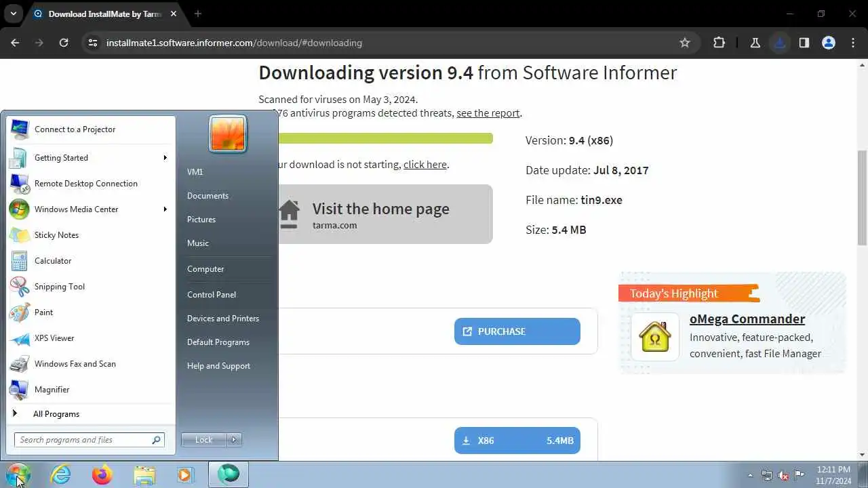Launch the Magnifier icon
868x488 pixels.
[x=19, y=389]
